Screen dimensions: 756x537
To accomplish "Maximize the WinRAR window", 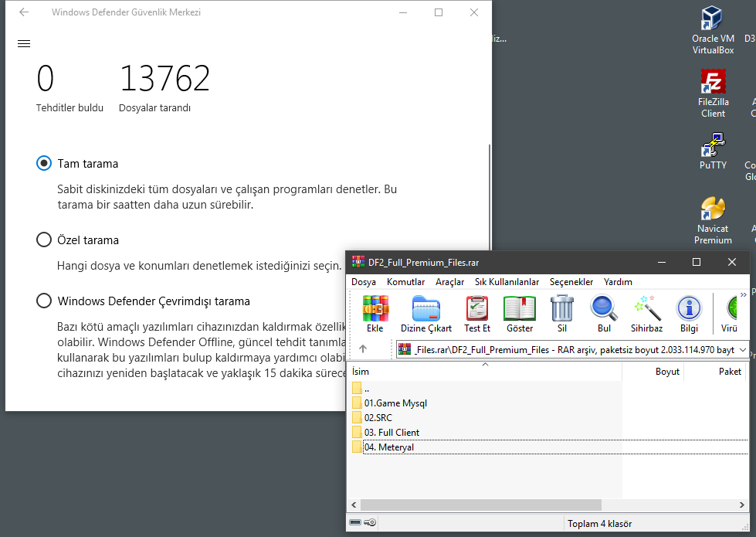I will (x=697, y=262).
